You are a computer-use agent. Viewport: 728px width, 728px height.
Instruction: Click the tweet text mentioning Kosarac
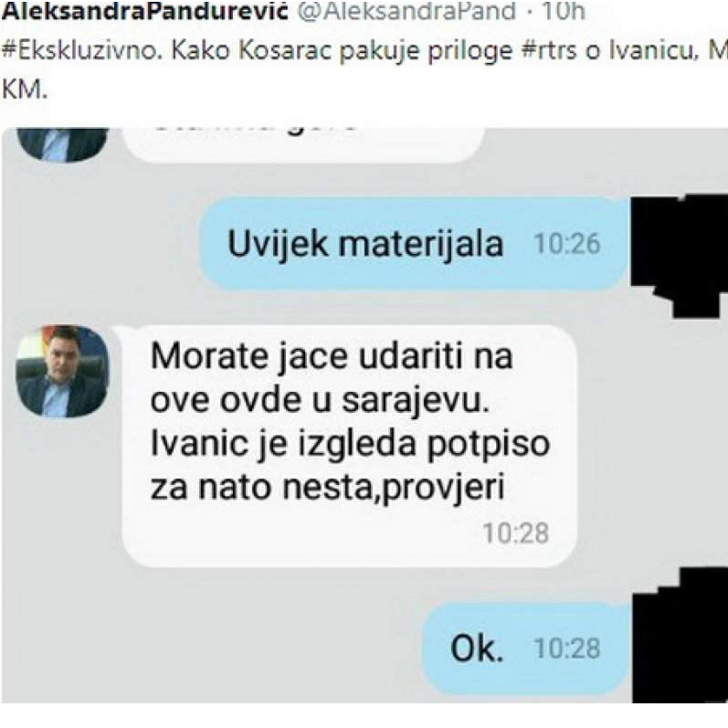(364, 51)
